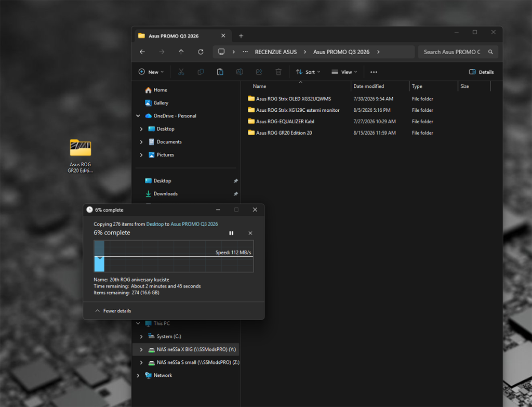
Task: Expand the Documents tree node
Action: (x=141, y=142)
